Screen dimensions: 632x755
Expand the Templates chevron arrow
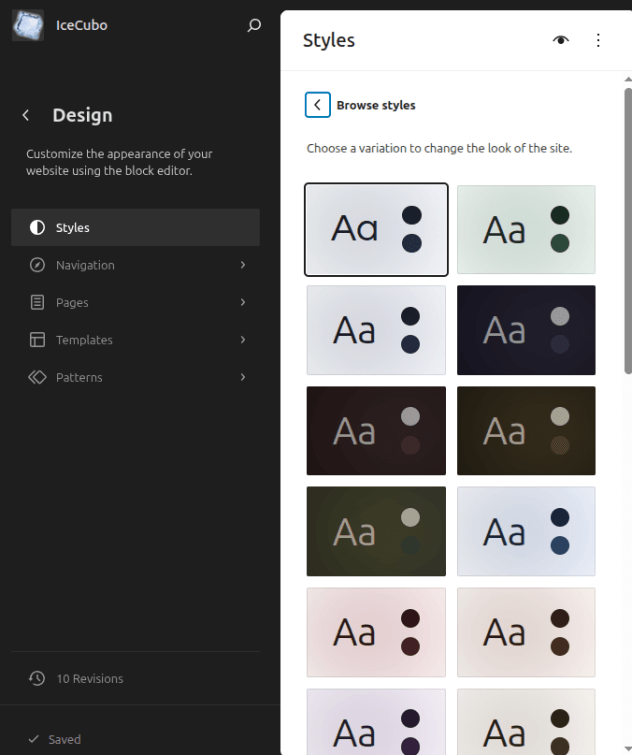point(243,339)
